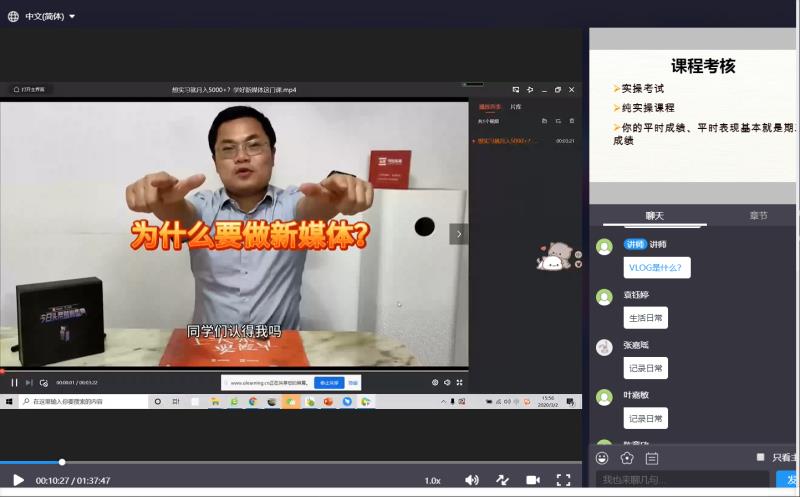
Task: Click the 课程考核 slide thumbnail
Action: [x=692, y=116]
